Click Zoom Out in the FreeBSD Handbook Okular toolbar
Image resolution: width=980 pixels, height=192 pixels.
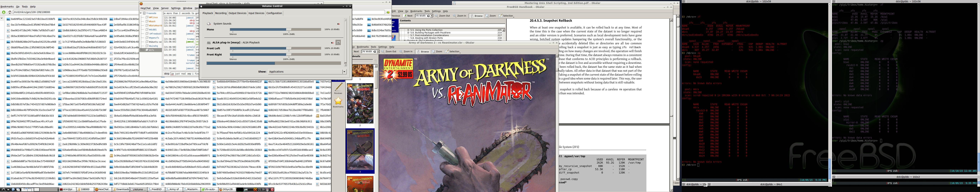[443, 16]
